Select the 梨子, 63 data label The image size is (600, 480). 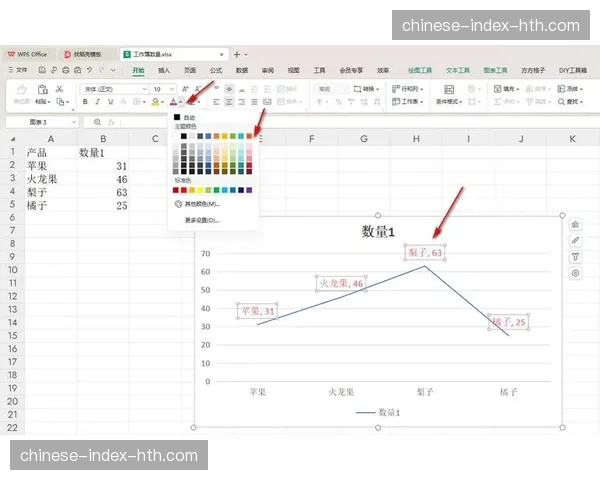[x=424, y=253]
